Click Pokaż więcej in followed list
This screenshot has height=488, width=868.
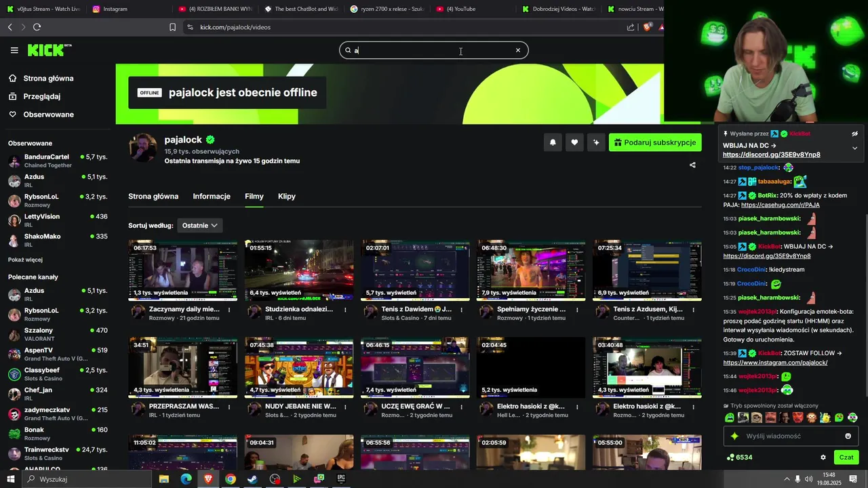tap(25, 260)
